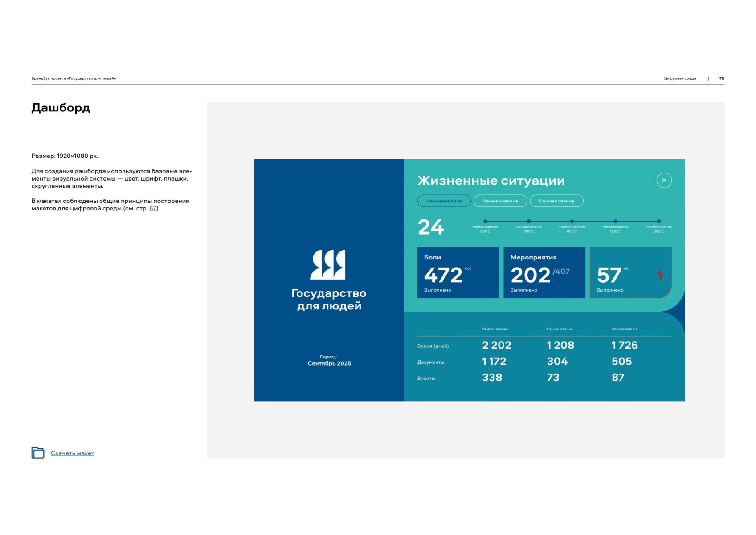Click the 2 202 value in Время row
The width and height of the screenshot is (756, 535).
[496, 345]
